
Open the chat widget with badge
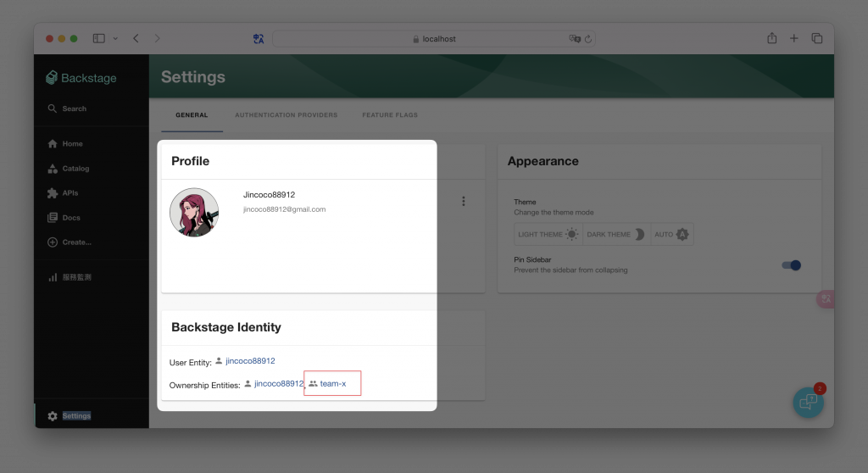tap(808, 402)
